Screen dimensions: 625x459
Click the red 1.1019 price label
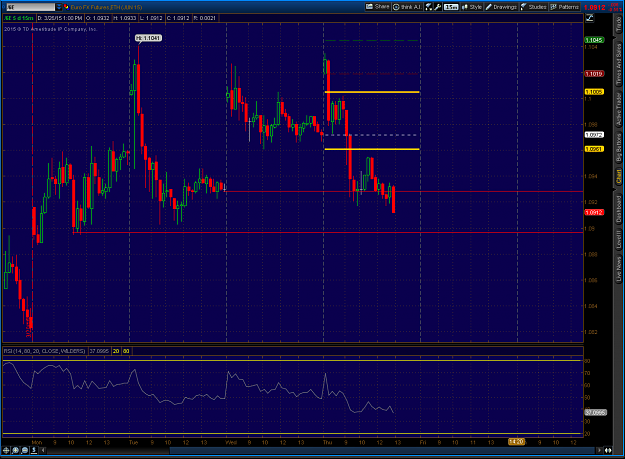(594, 74)
